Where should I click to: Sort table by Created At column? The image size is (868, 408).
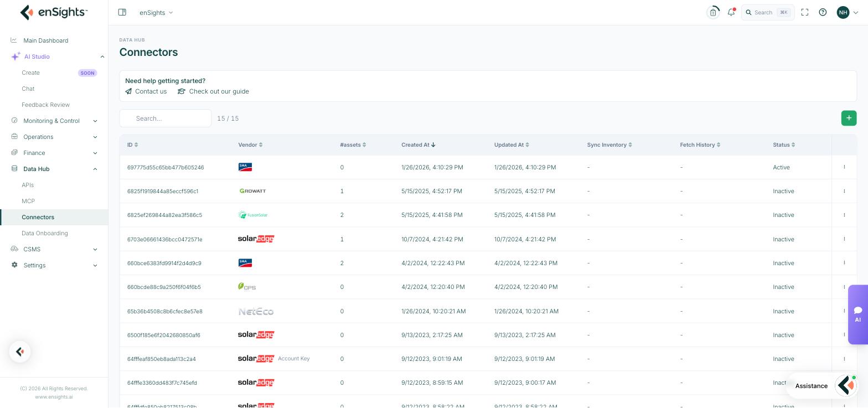418,144
